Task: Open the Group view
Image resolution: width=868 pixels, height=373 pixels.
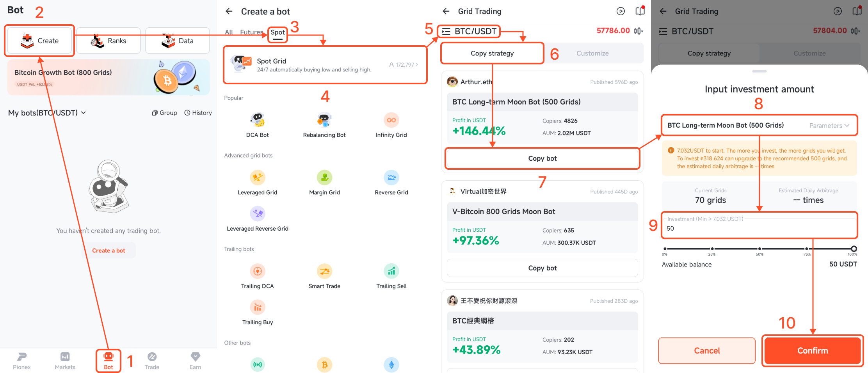Action: pyautogui.click(x=164, y=113)
